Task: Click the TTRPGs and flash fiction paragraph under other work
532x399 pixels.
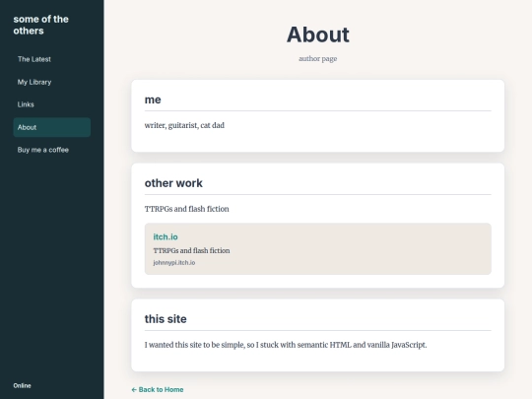Action: pyautogui.click(x=186, y=209)
